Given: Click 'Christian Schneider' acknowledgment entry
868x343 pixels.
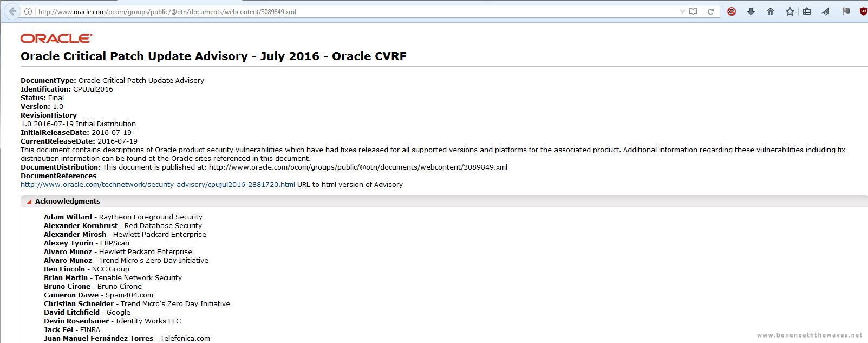Looking at the screenshot, I should coord(137,303).
